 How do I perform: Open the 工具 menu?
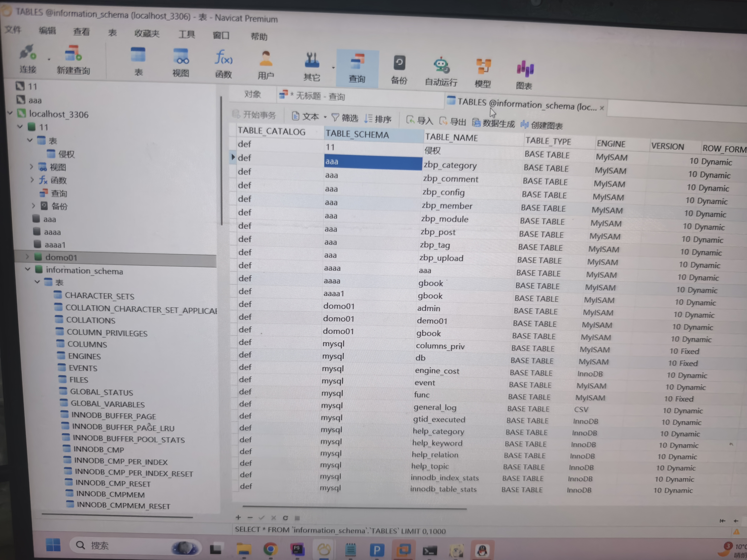click(186, 34)
